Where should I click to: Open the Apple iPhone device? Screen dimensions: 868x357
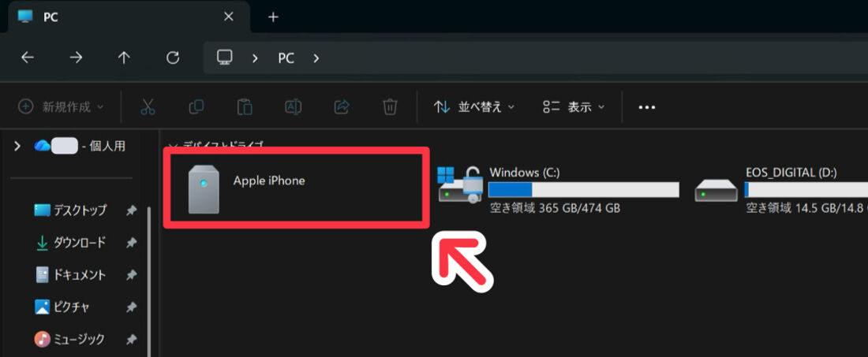296,187
